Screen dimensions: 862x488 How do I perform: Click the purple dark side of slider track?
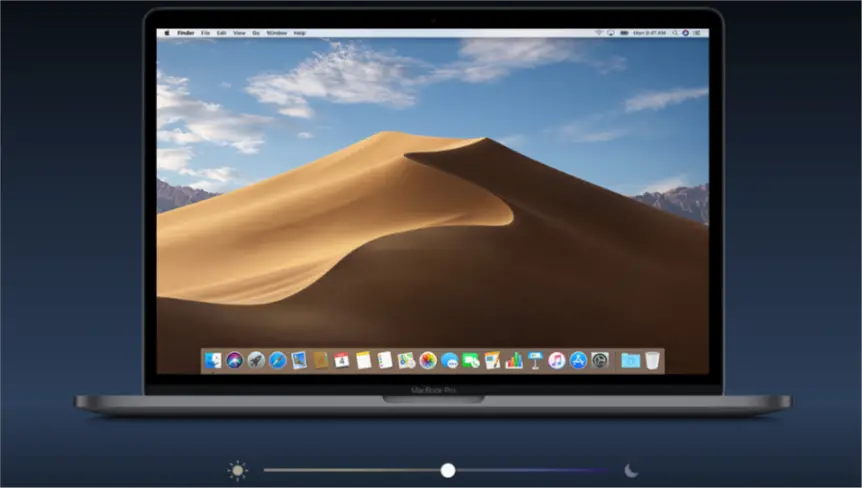coord(532,470)
